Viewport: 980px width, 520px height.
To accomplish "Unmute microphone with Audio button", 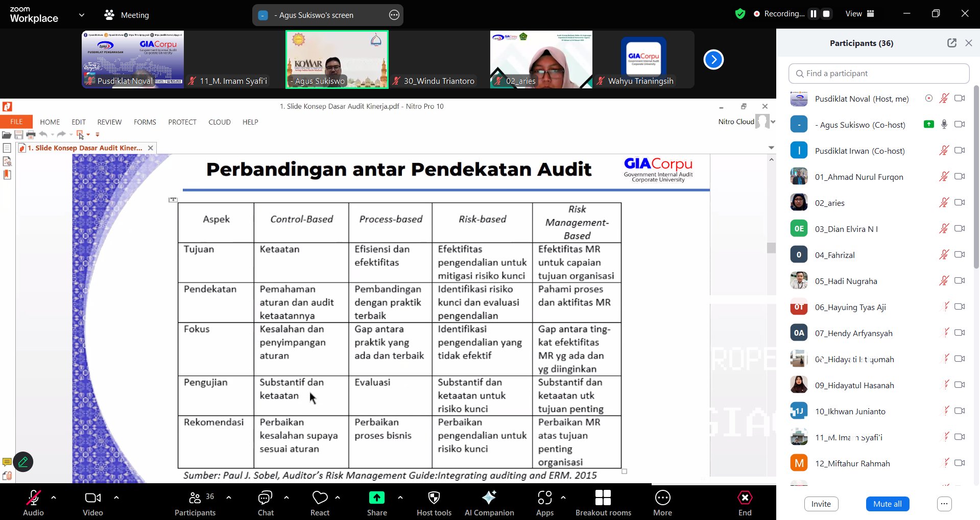I will 33,498.
